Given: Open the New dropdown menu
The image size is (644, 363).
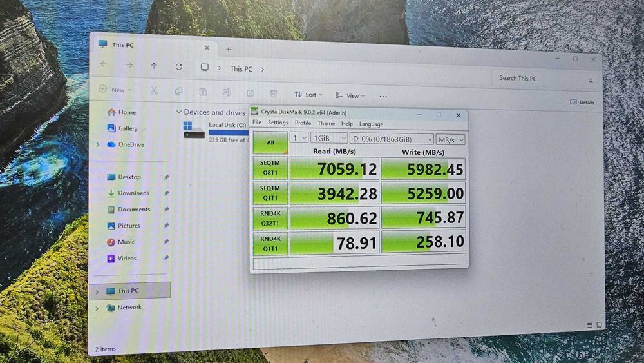Looking at the screenshot, I should tap(115, 89).
